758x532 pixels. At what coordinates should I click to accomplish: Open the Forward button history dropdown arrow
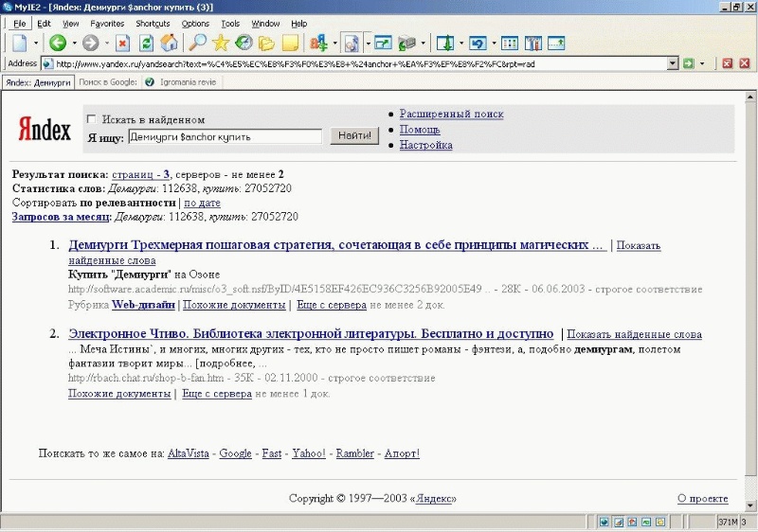(107, 44)
